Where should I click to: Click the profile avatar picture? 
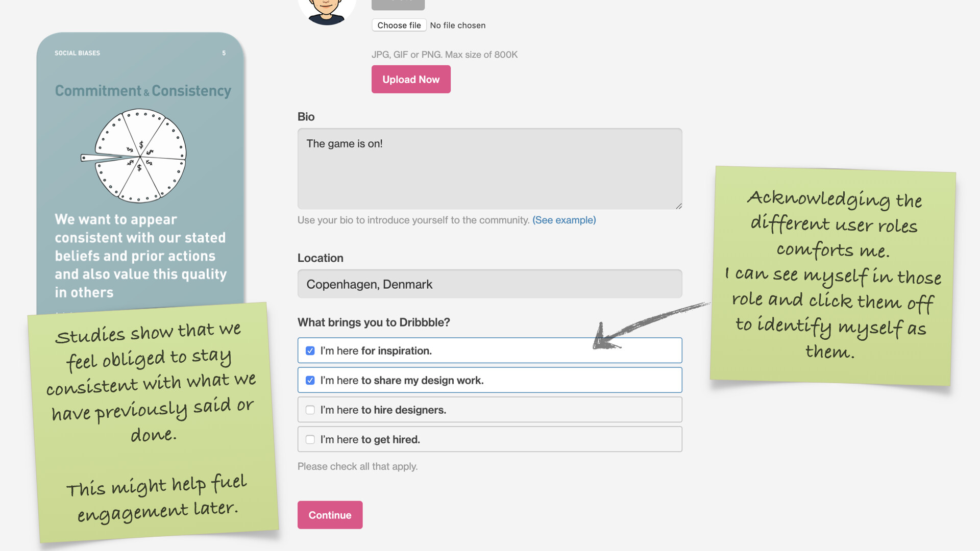[327, 10]
